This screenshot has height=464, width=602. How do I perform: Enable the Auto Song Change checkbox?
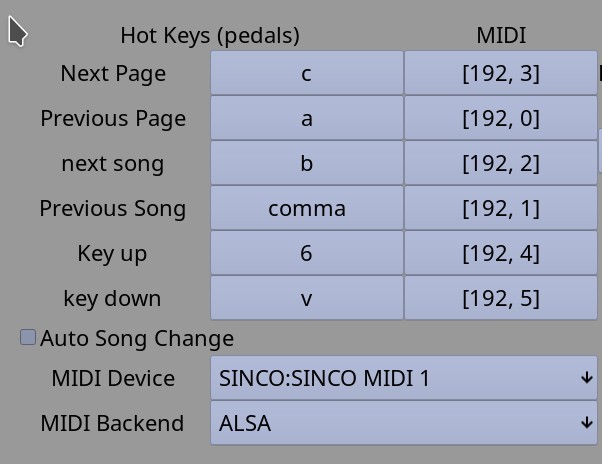tap(28, 337)
